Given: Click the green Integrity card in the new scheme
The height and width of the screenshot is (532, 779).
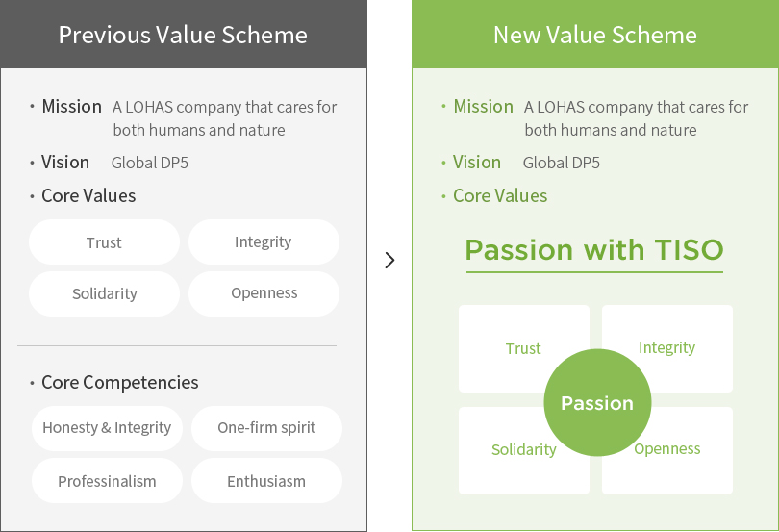Looking at the screenshot, I should 667,348.
